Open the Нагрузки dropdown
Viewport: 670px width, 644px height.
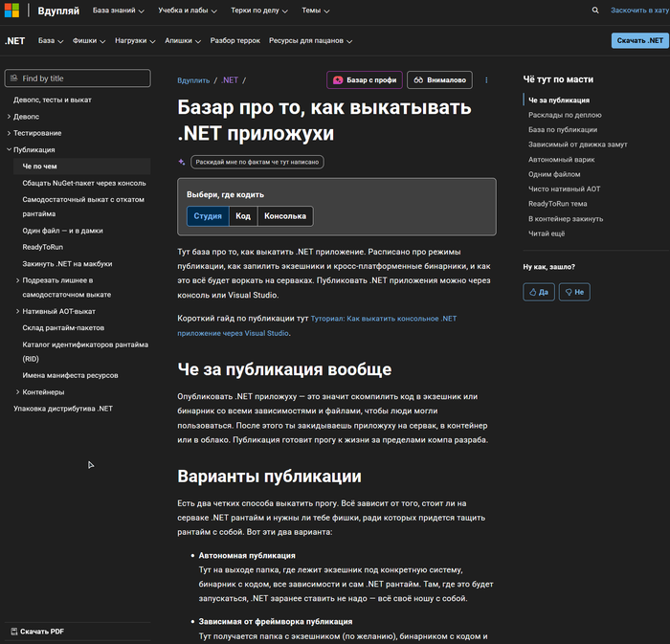(135, 40)
